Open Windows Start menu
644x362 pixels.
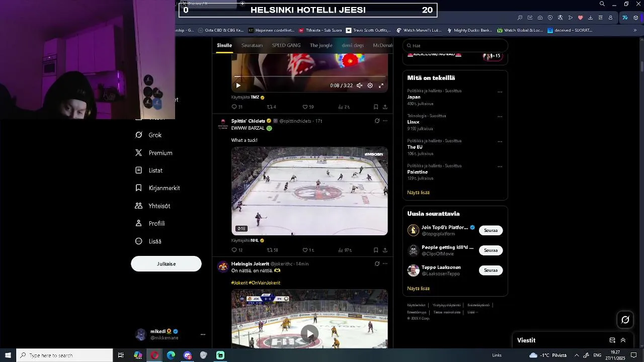point(8,355)
